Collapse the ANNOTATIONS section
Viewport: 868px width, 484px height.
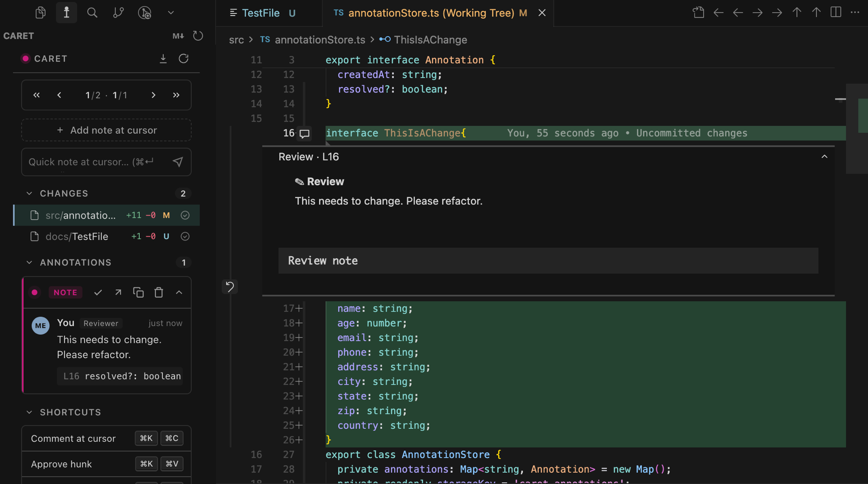click(x=29, y=263)
